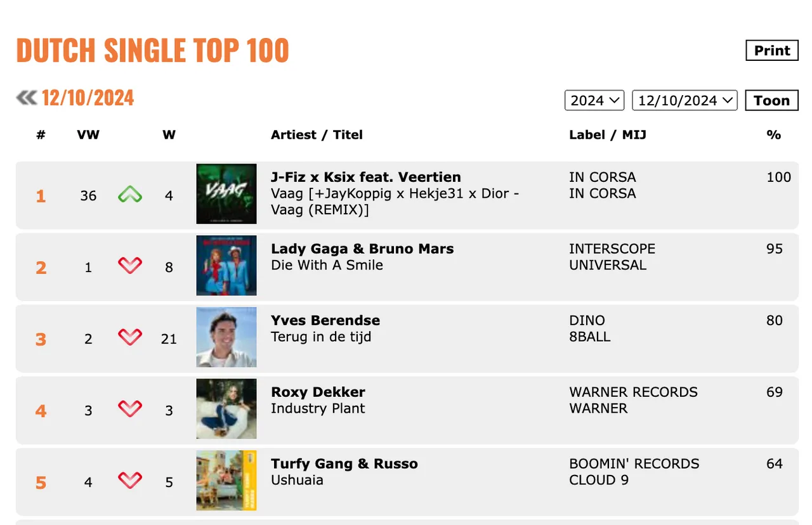Click red down arrow next to Ushuaia
The image size is (812, 525).
coord(130,481)
